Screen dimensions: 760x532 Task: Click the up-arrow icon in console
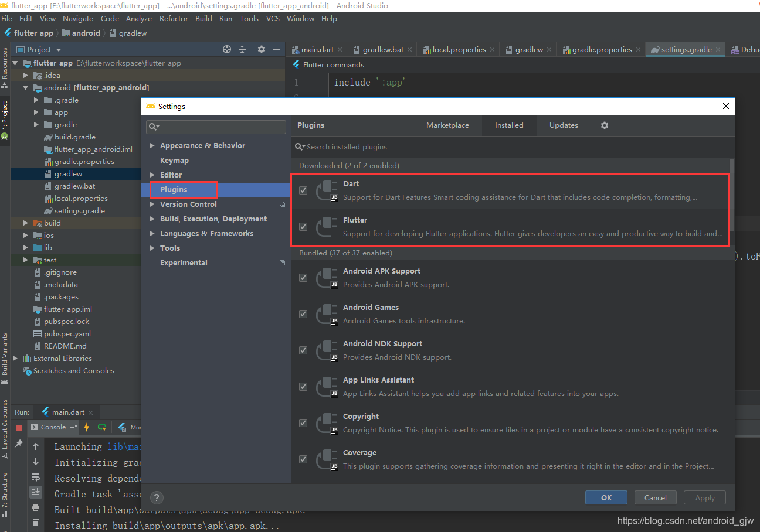tap(36, 446)
